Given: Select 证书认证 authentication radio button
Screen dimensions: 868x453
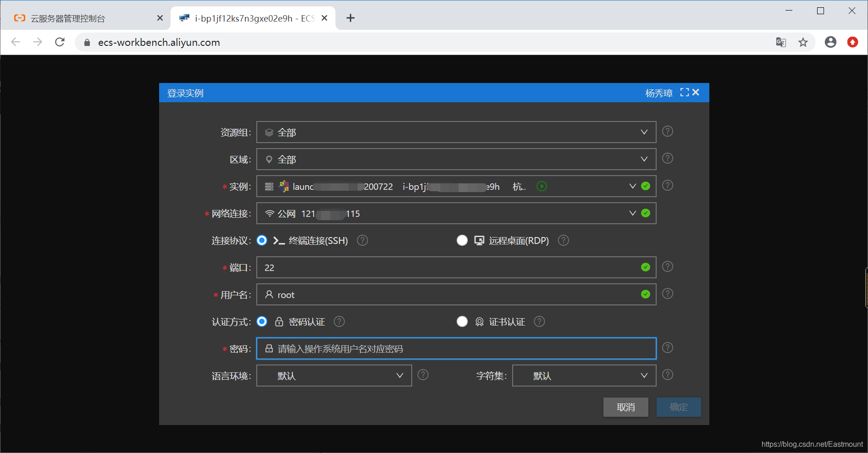Looking at the screenshot, I should (462, 321).
